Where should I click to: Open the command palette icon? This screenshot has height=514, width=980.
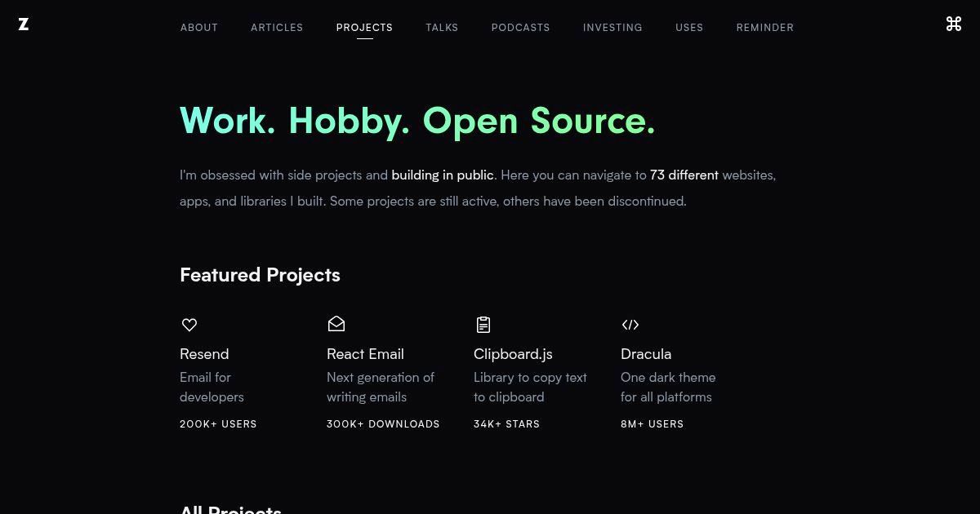tap(953, 24)
